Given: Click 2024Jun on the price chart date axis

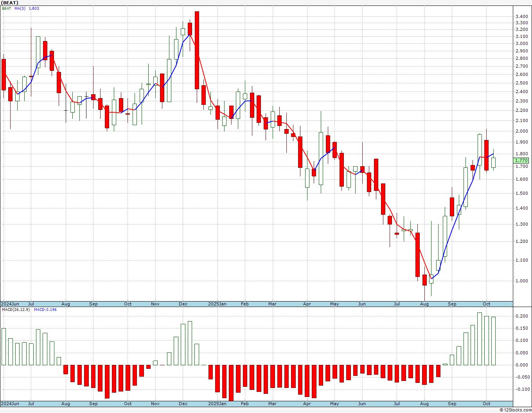Looking at the screenshot, I should pos(10,304).
